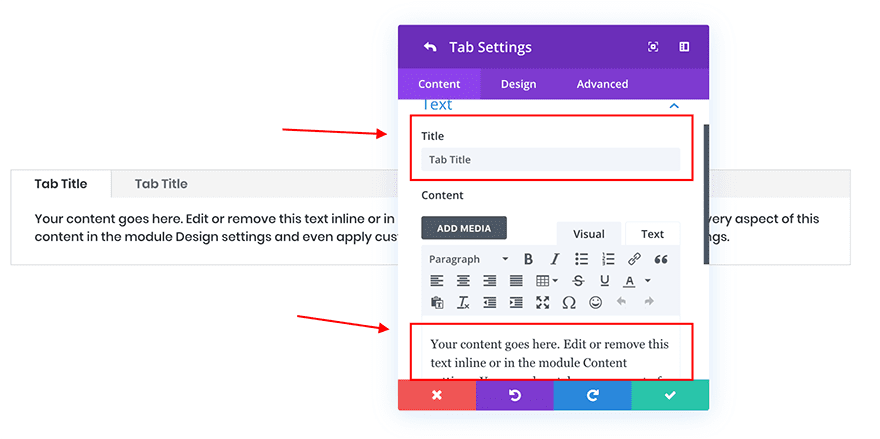The image size is (880, 439).
Task: Open the emoticons picker
Action: 595,303
